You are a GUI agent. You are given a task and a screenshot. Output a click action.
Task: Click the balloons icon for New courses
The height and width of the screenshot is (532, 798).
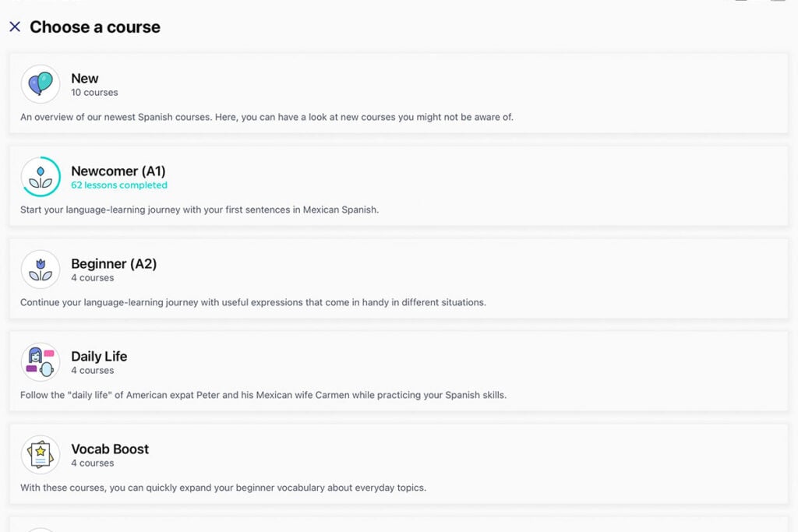tap(41, 83)
